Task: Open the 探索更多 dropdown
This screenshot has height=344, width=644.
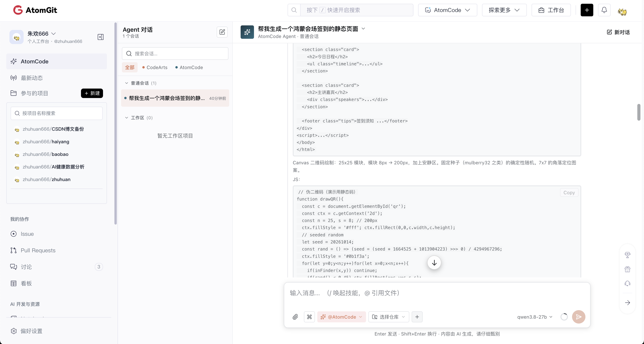Action: click(504, 10)
